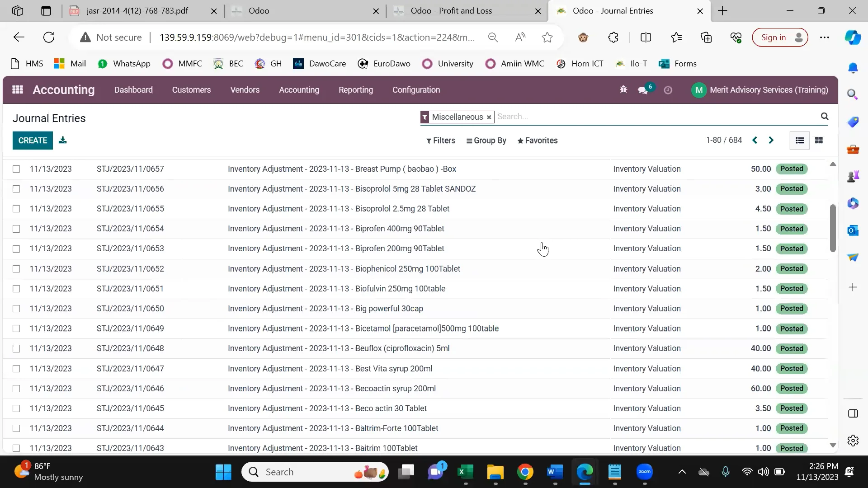The width and height of the screenshot is (868, 488).
Task: Expand the Filters dropdown
Action: coord(441,141)
